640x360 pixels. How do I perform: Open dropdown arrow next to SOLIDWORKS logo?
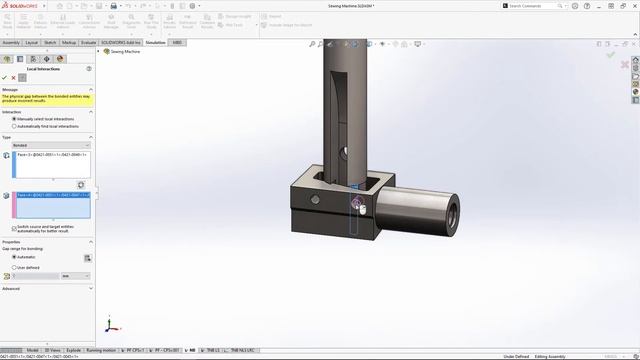pos(44,6)
